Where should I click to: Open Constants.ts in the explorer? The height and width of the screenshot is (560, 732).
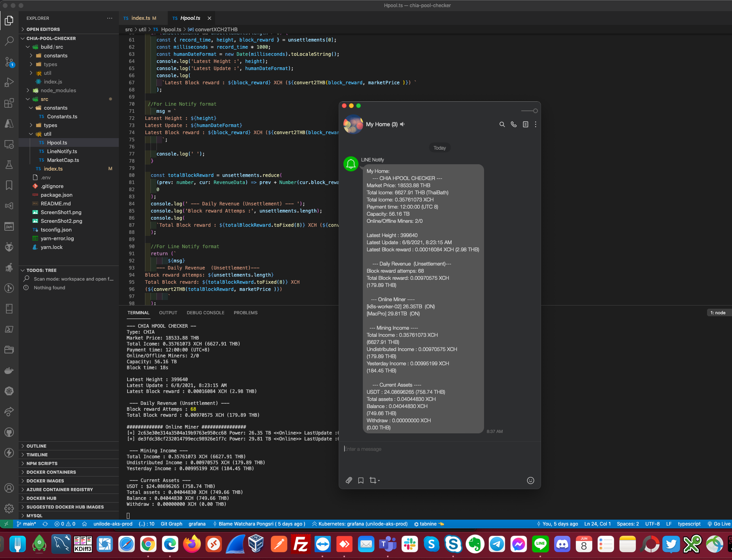(62, 117)
